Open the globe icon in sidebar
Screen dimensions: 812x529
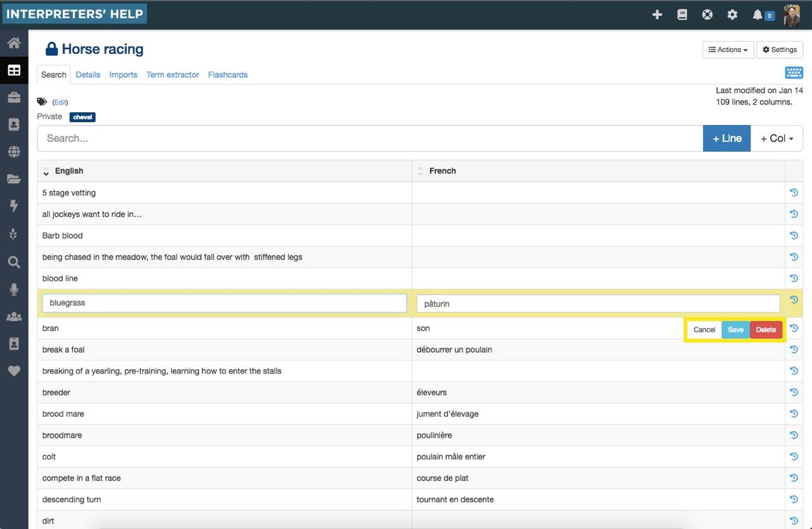[x=14, y=152]
